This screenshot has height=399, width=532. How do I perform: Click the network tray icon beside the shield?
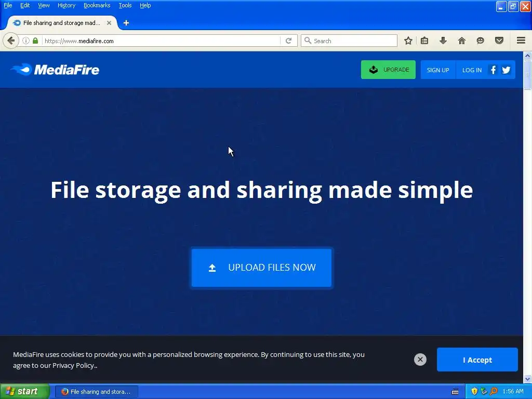pos(484,392)
